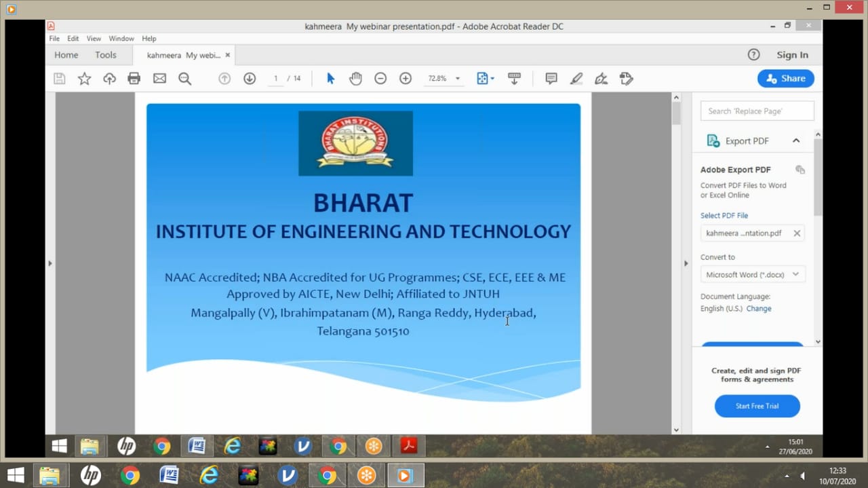Add a comment with sticky note icon
Screen dimensions: 868x488
(551, 79)
